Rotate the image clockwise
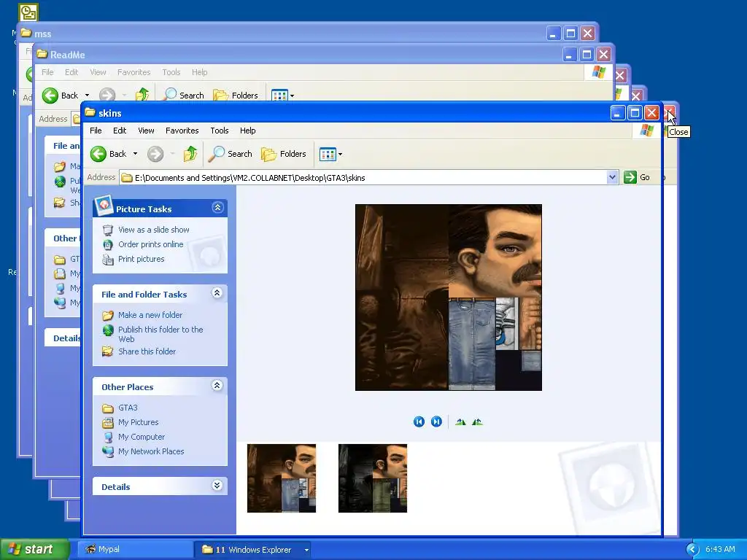Viewport: 747px width, 560px height. pyautogui.click(x=460, y=421)
